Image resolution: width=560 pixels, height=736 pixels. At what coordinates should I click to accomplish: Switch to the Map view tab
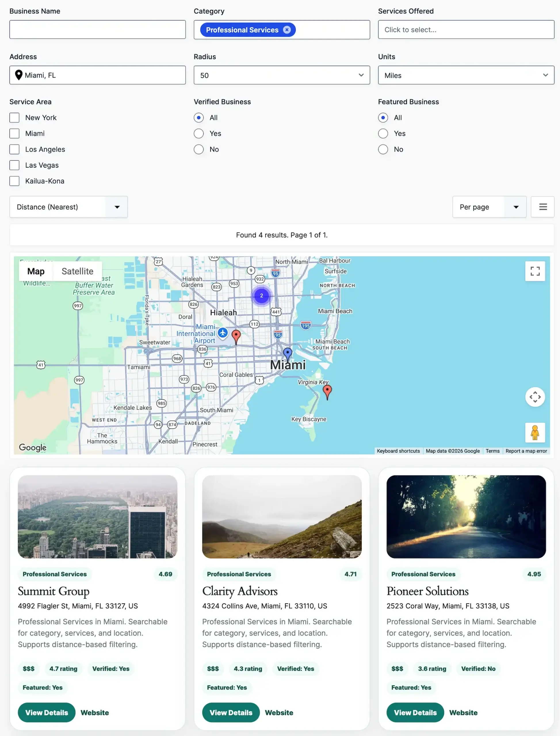pyautogui.click(x=36, y=271)
